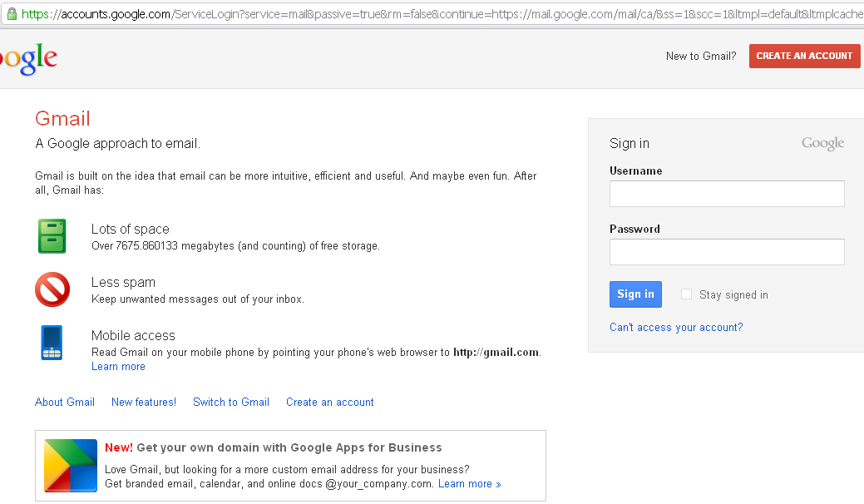Click the gray Google logo in sign-in box
The width and height of the screenshot is (864, 504).
point(822,144)
